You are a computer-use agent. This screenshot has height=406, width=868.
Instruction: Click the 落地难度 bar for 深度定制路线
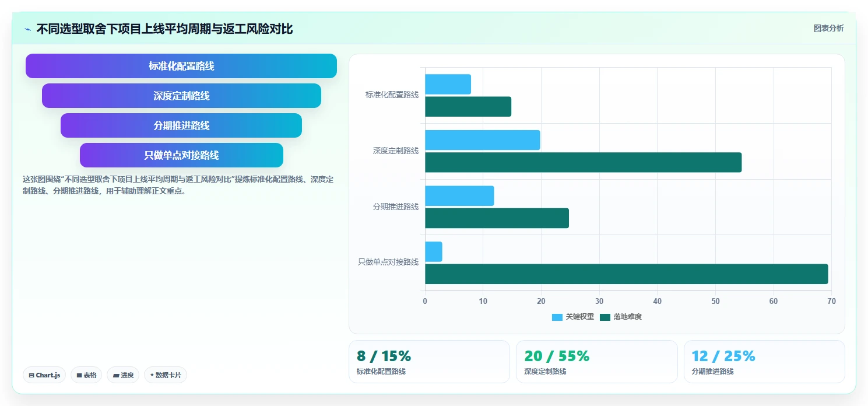pos(584,162)
